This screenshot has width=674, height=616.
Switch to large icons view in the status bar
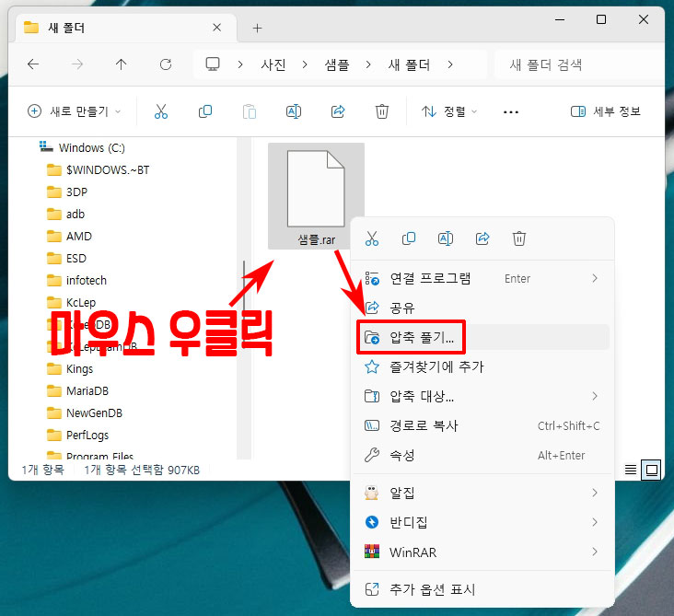pyautogui.click(x=652, y=470)
